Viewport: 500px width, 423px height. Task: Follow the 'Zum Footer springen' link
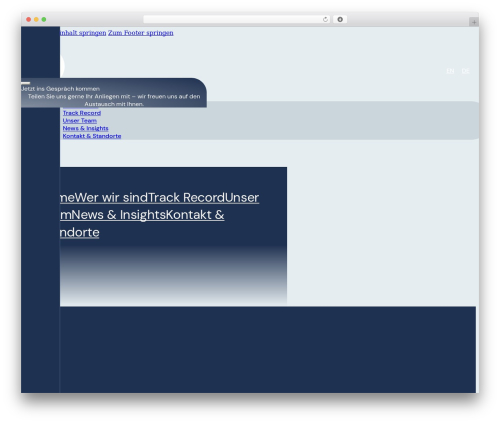point(140,33)
